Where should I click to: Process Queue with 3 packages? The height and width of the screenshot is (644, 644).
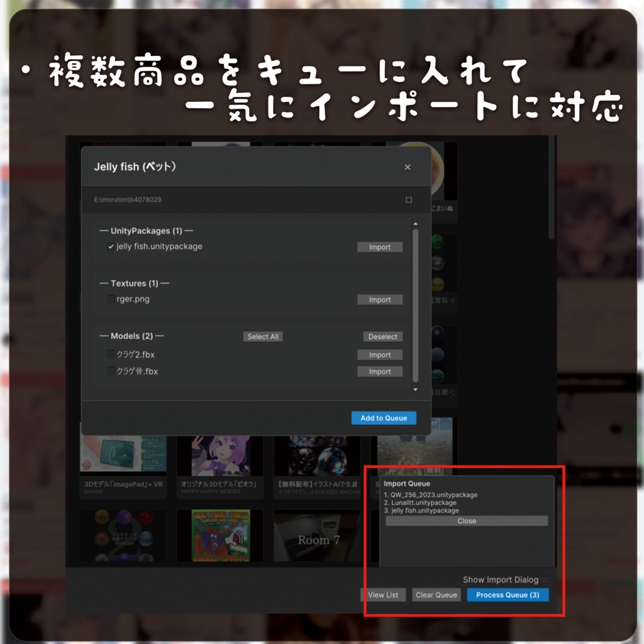click(508, 594)
